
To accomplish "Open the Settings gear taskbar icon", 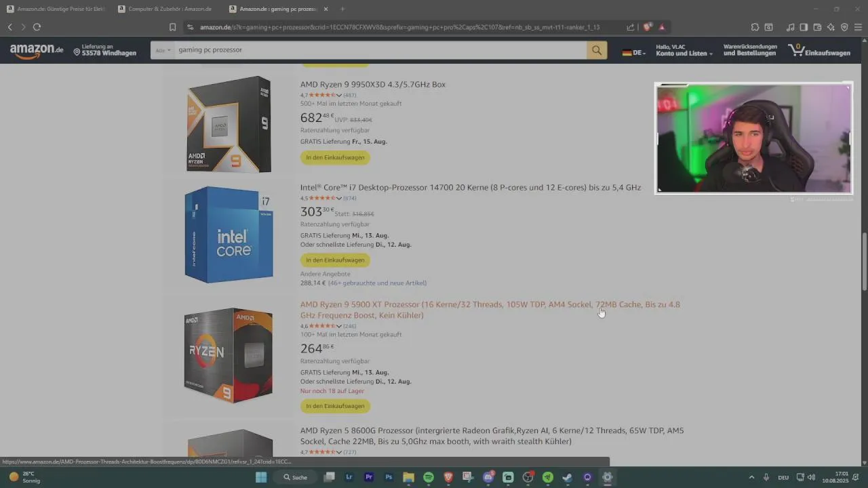I will tap(608, 477).
